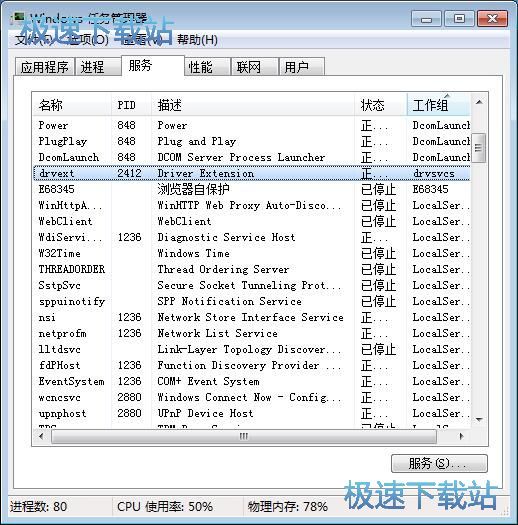The height and width of the screenshot is (525, 518).
Task: Select the 服务 tab
Action: pos(153,66)
